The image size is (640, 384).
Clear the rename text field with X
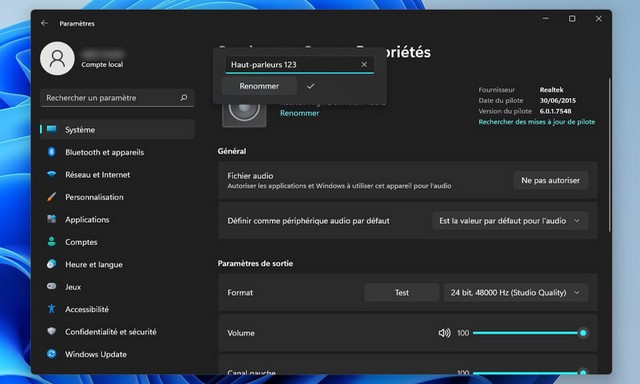point(364,64)
